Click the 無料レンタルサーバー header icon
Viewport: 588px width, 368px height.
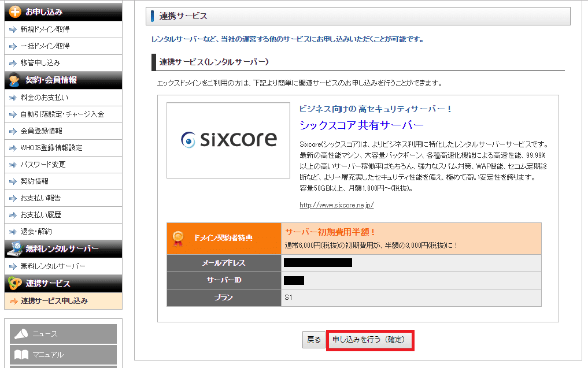point(14,248)
